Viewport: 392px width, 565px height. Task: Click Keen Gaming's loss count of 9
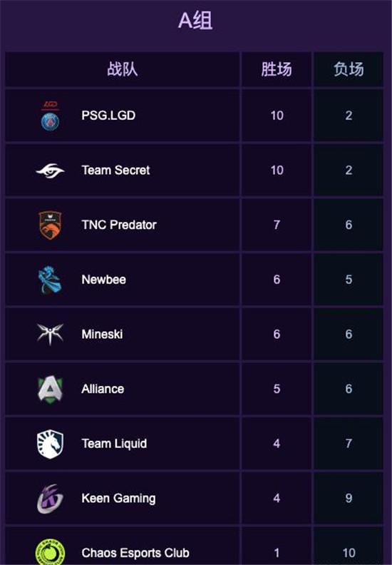tap(349, 499)
